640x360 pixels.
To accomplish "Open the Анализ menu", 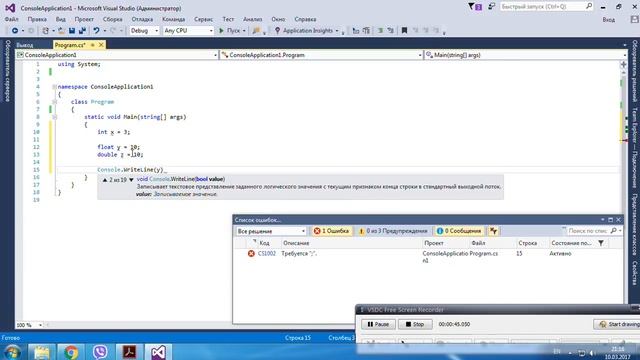I will [253, 19].
